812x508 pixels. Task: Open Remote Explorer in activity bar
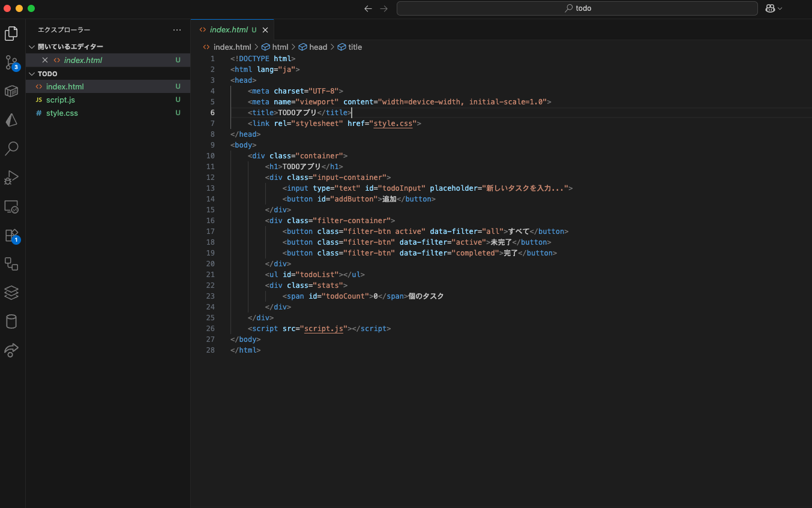[x=11, y=206]
